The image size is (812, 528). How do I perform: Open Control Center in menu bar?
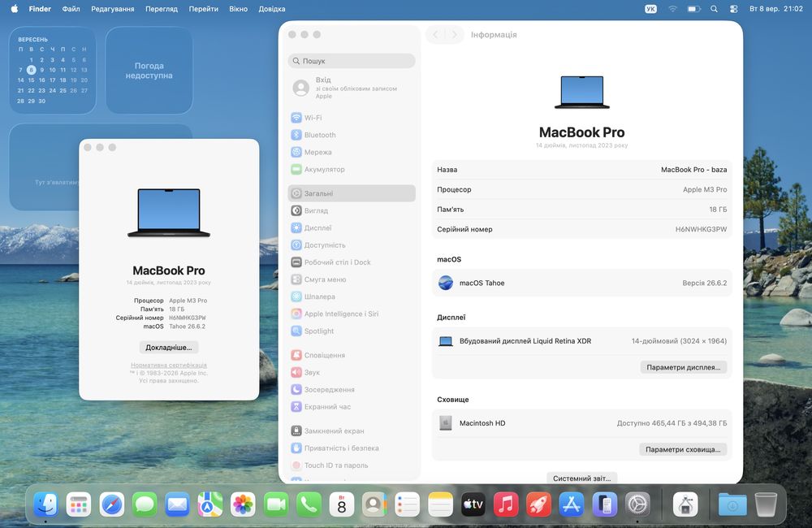(x=734, y=9)
